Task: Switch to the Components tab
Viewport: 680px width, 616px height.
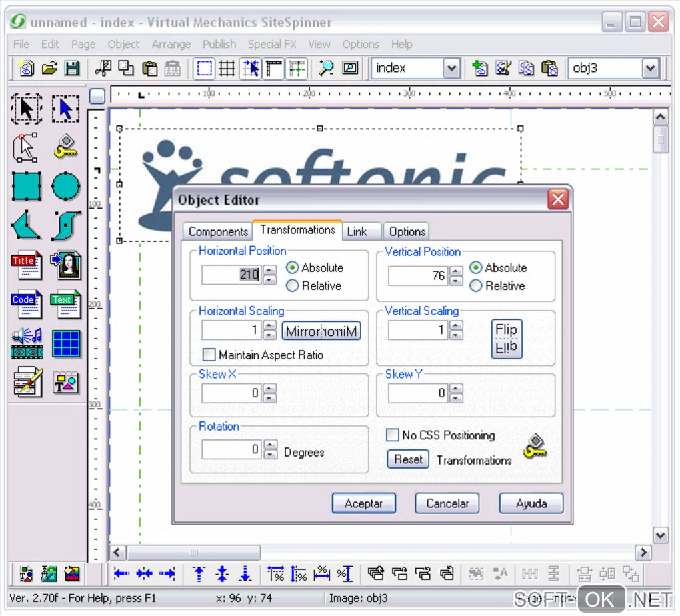Action: (x=218, y=231)
